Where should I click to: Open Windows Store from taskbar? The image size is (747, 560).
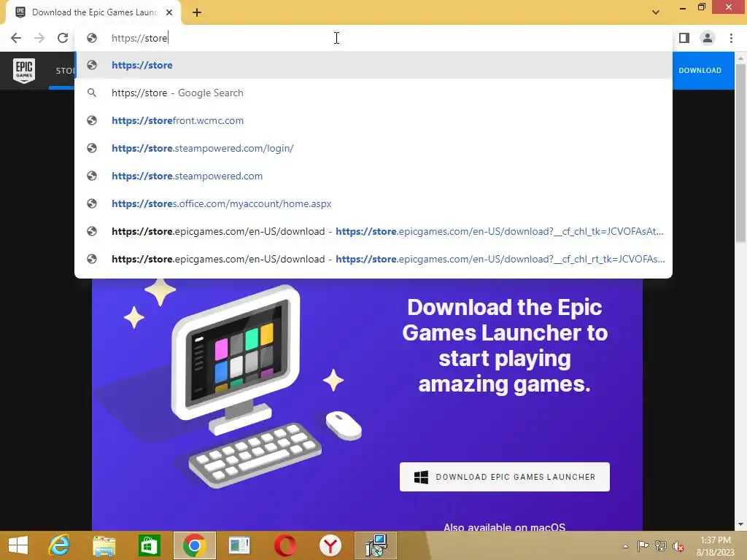tap(149, 545)
